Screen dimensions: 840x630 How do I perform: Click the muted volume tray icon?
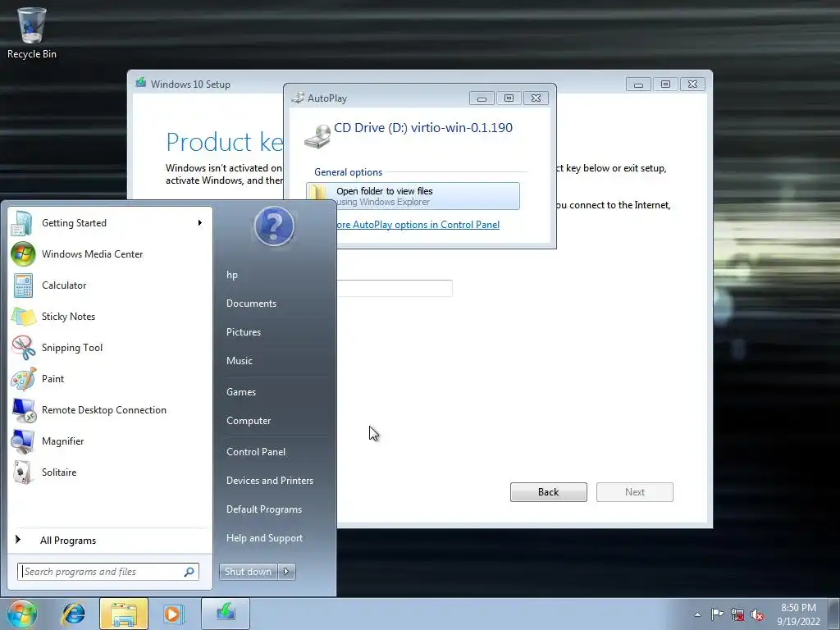(x=757, y=614)
